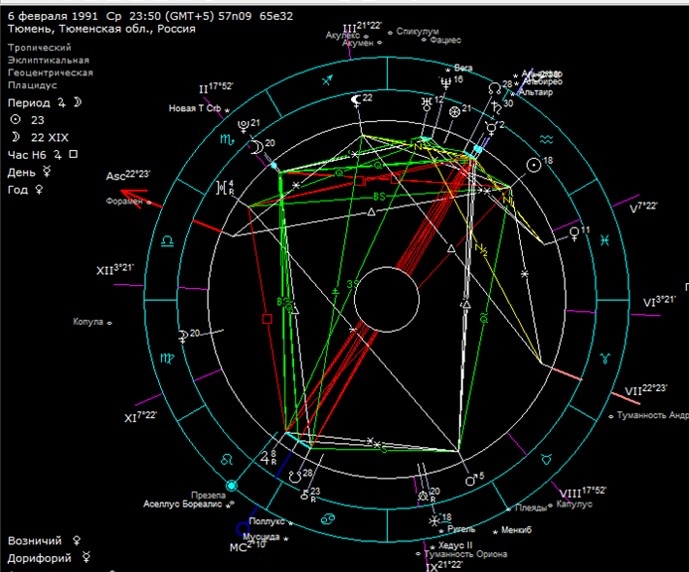Screen dimensions: 689x572
Task: Click the Sagittarius sign glyph on the zodiac ring
Action: [x=327, y=80]
